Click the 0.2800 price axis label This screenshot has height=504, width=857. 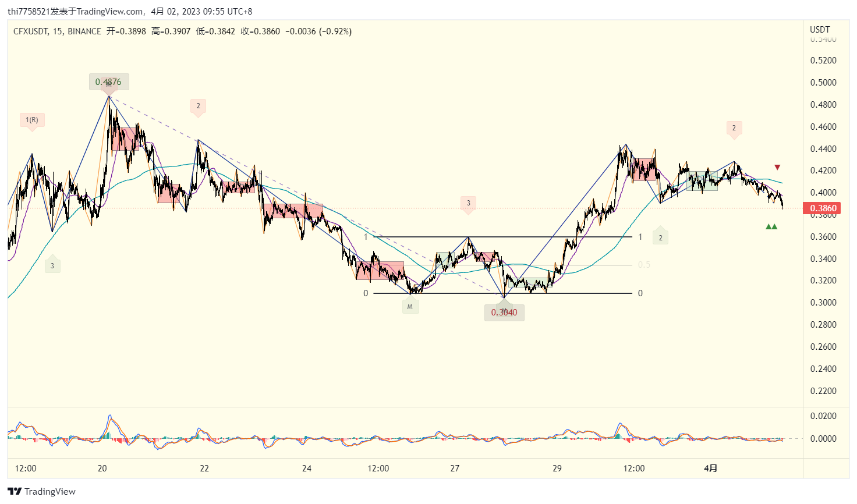click(x=823, y=325)
